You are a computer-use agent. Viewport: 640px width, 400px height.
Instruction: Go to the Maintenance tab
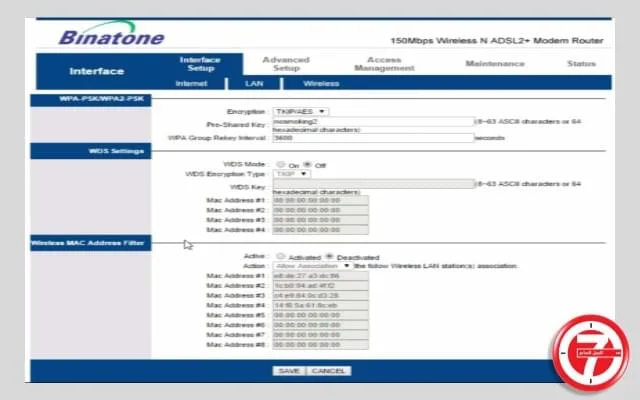coord(495,64)
